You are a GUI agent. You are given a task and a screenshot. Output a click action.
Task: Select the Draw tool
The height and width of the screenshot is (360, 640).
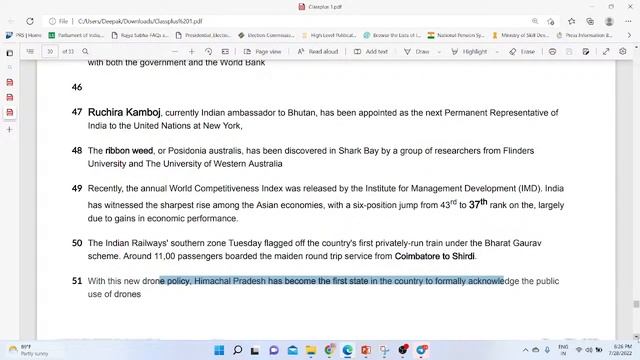click(416, 51)
